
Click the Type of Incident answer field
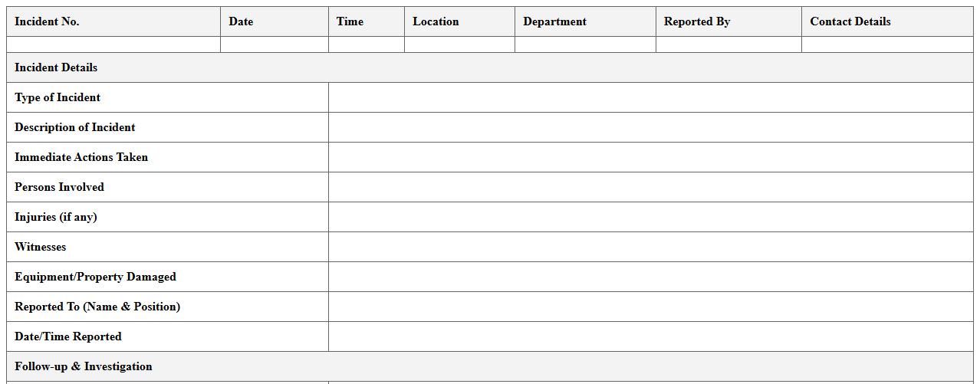pyautogui.click(x=650, y=97)
